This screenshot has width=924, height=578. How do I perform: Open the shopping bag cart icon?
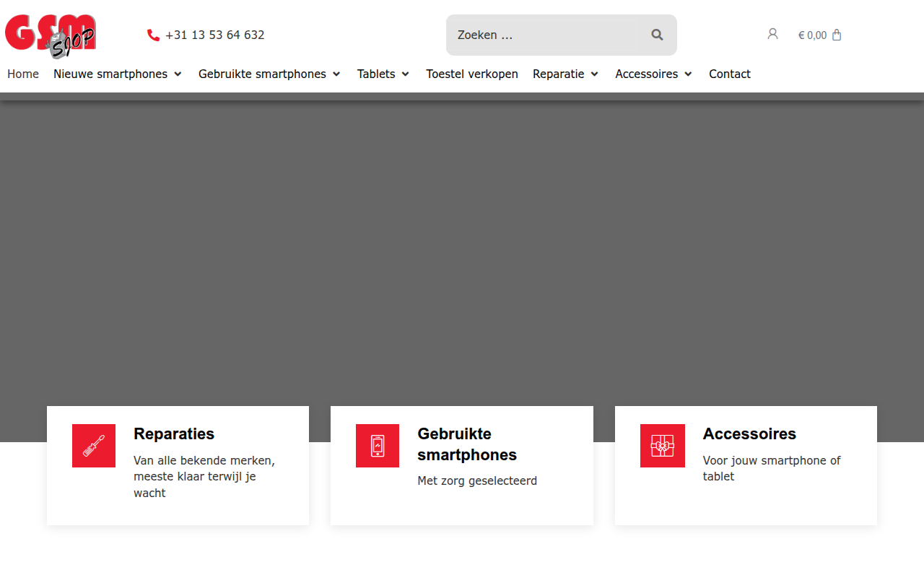[x=837, y=35]
